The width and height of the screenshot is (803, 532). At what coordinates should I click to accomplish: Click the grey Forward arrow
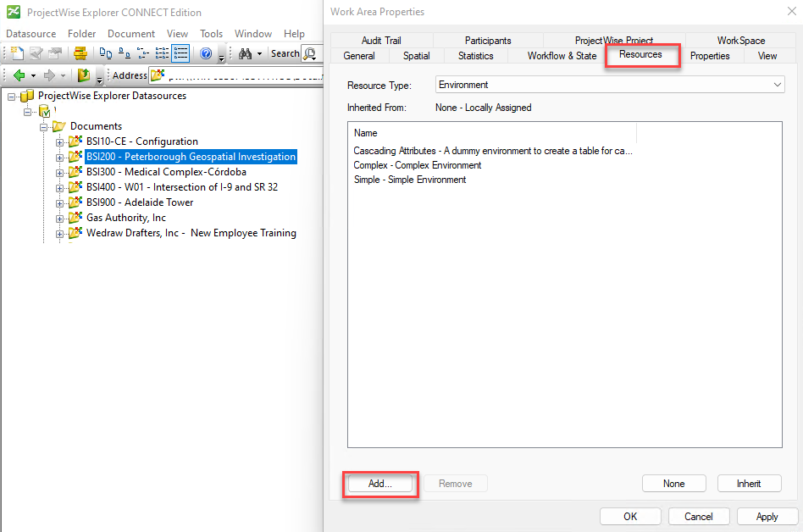click(49, 75)
